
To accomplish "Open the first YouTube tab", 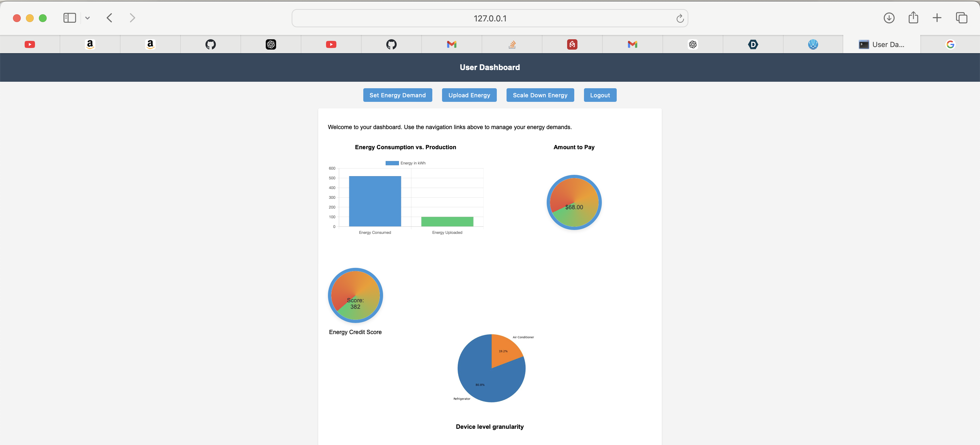I will [30, 44].
